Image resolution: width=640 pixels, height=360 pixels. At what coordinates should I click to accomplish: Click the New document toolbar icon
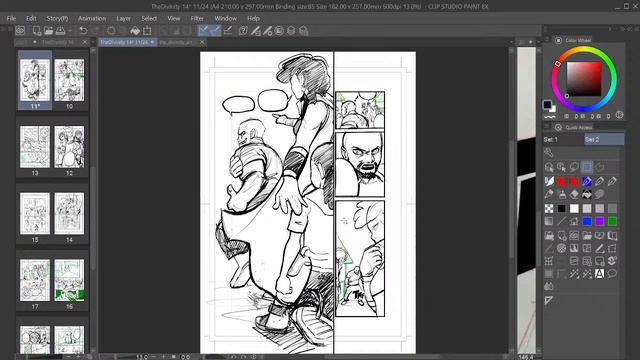[37, 31]
